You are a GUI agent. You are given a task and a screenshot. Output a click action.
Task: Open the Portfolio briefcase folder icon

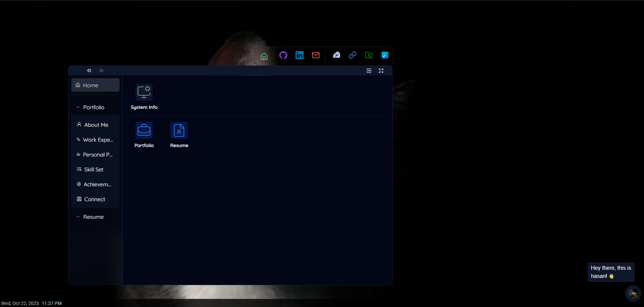pyautogui.click(x=144, y=131)
